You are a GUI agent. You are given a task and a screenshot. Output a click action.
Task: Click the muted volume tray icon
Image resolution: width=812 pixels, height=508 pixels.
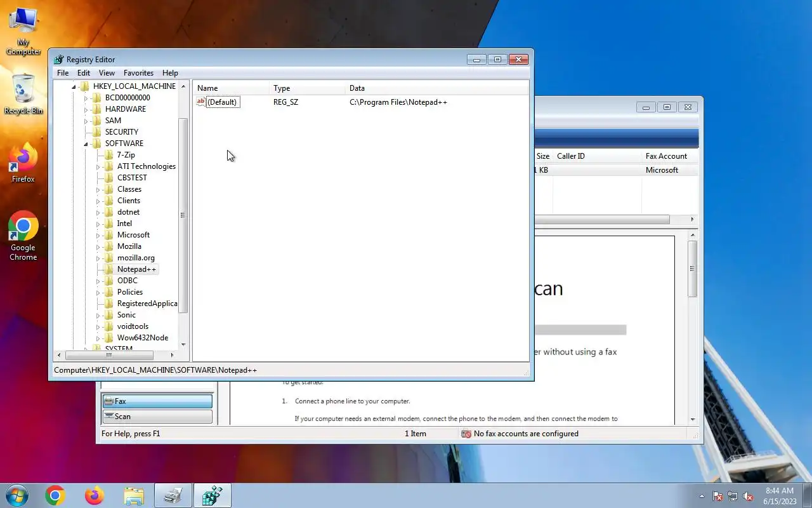pyautogui.click(x=749, y=496)
